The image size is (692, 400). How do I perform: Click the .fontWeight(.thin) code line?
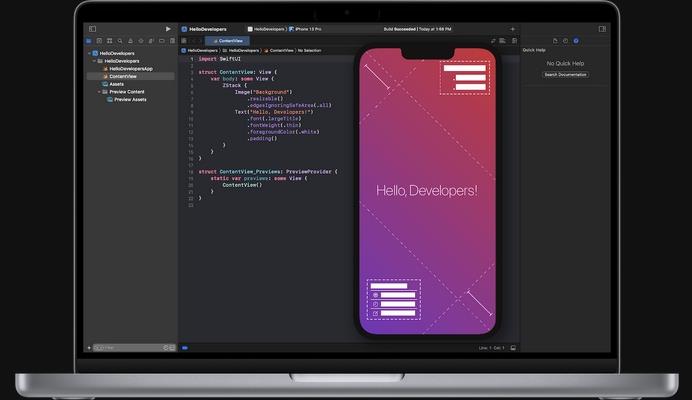click(274, 125)
